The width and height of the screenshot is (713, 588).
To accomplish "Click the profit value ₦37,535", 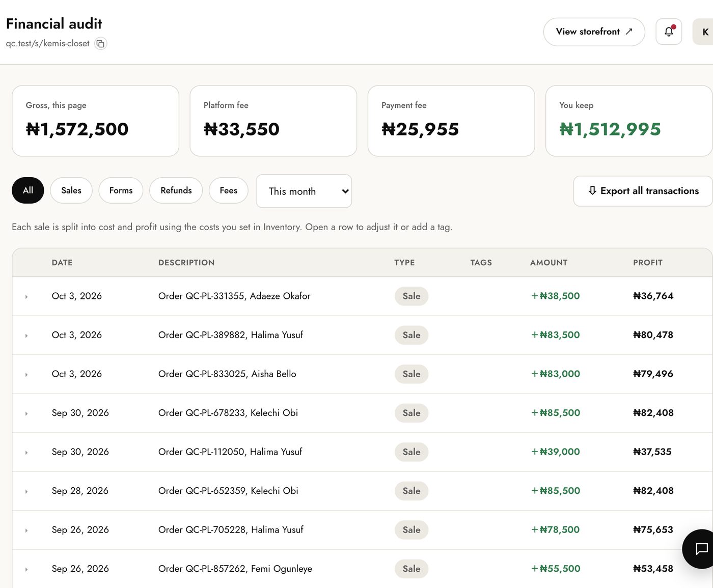I will pyautogui.click(x=652, y=452).
